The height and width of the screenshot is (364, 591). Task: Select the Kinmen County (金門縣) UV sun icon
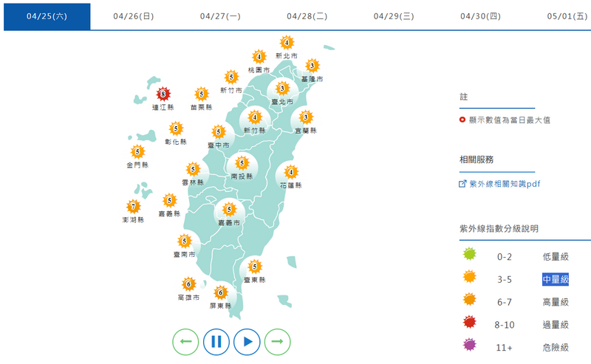[x=137, y=151]
